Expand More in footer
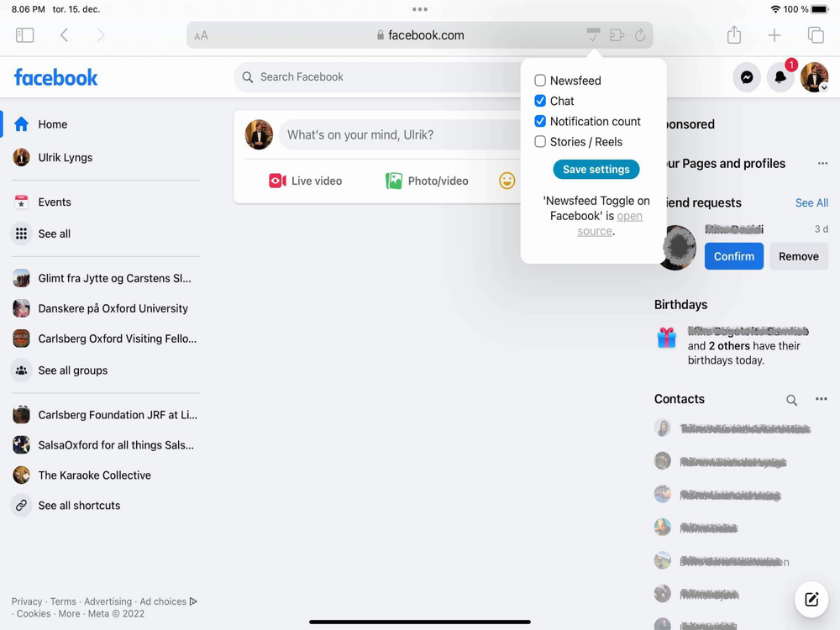The image size is (840, 630). click(x=69, y=614)
